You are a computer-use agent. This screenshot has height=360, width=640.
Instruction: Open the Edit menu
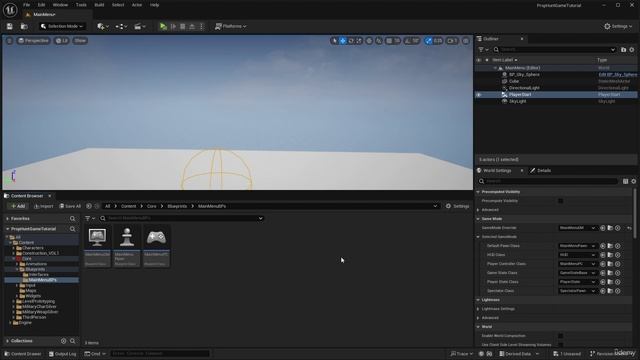tap(41, 5)
